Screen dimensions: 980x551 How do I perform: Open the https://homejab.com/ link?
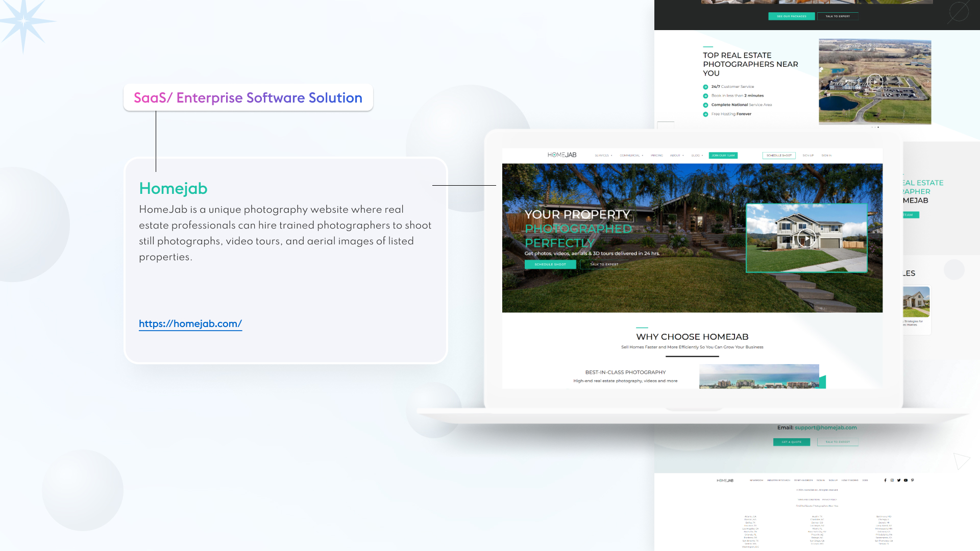(190, 323)
